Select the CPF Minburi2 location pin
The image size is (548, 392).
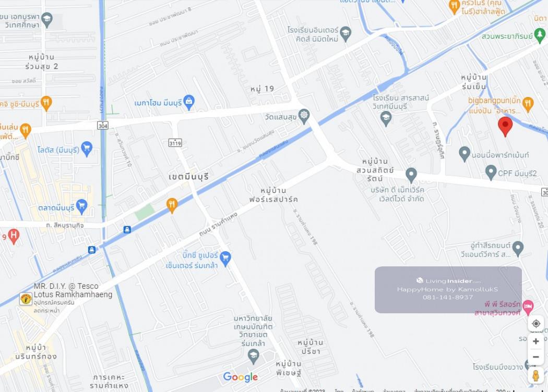pyautogui.click(x=491, y=173)
